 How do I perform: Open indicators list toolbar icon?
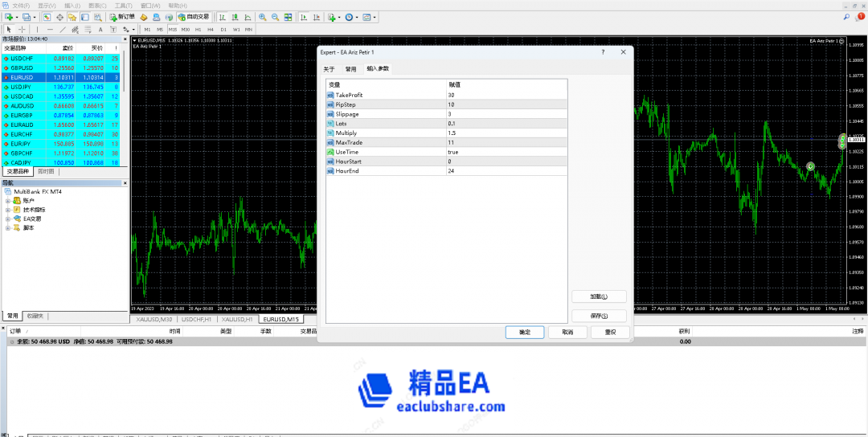pos(332,17)
